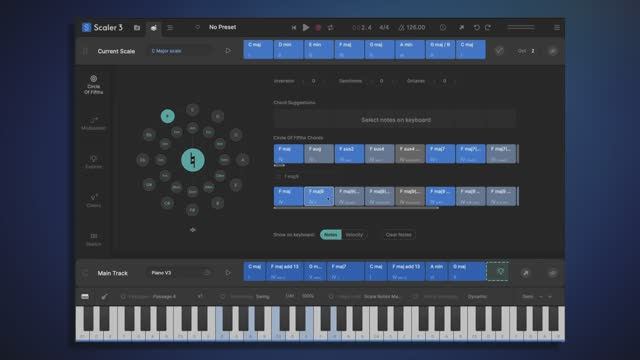Open the Explore sidebar tab
Viewport: 640px width, 360px height.
click(x=93, y=162)
